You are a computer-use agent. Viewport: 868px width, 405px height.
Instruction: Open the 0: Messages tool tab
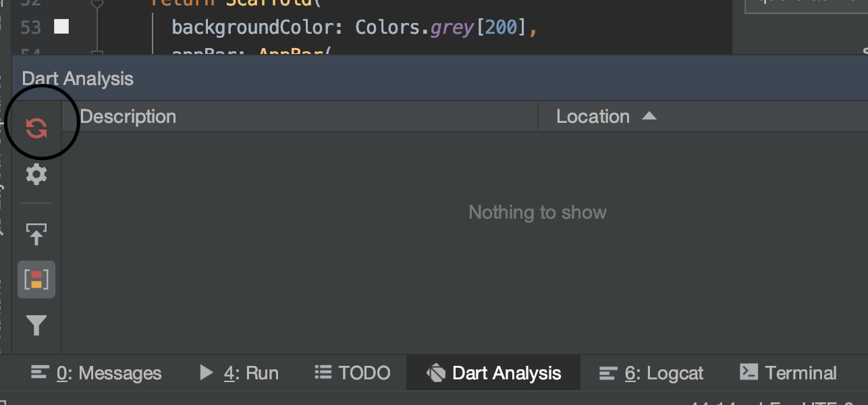(97, 373)
